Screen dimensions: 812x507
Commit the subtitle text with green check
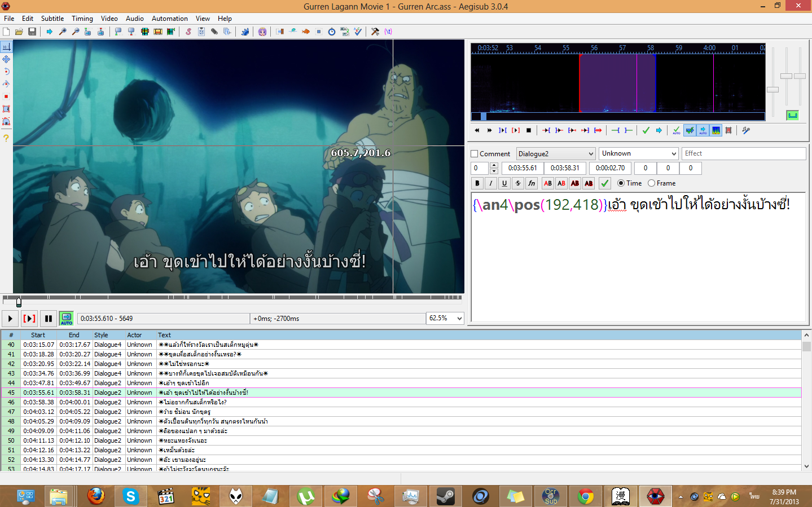[x=605, y=183]
